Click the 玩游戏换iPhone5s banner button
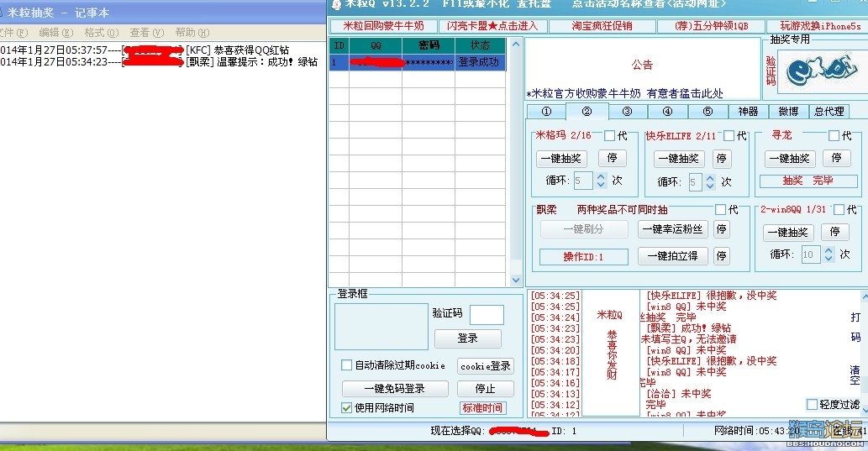 click(x=818, y=26)
